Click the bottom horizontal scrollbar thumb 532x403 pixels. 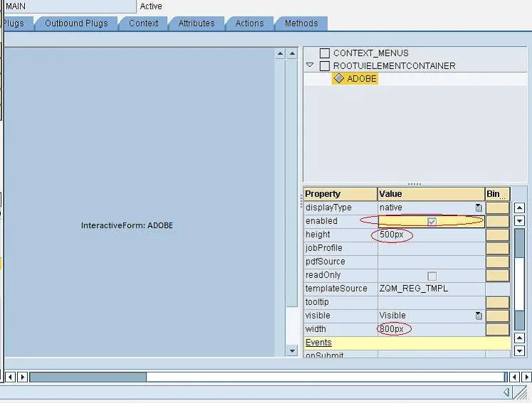tap(87, 377)
